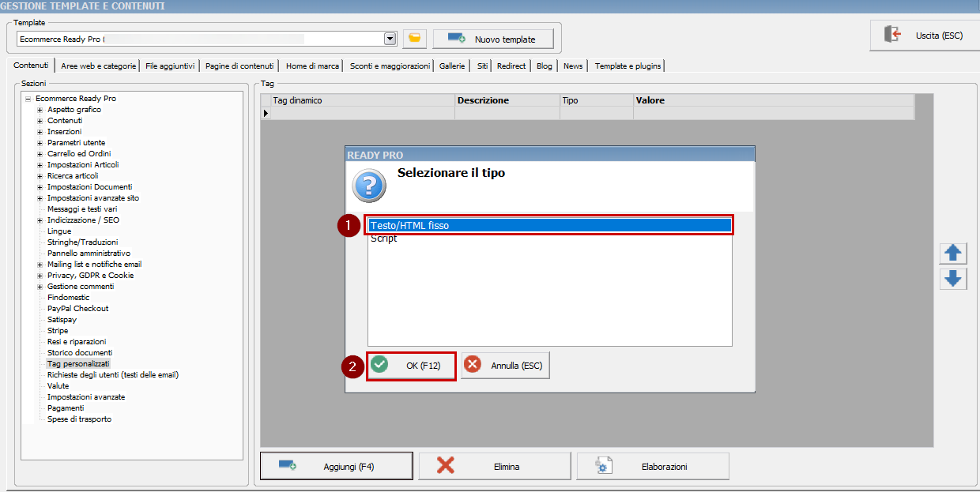Click the yellow folder icon beside Template dropdown
Image resolution: width=980 pixels, height=492 pixels.
(414, 39)
